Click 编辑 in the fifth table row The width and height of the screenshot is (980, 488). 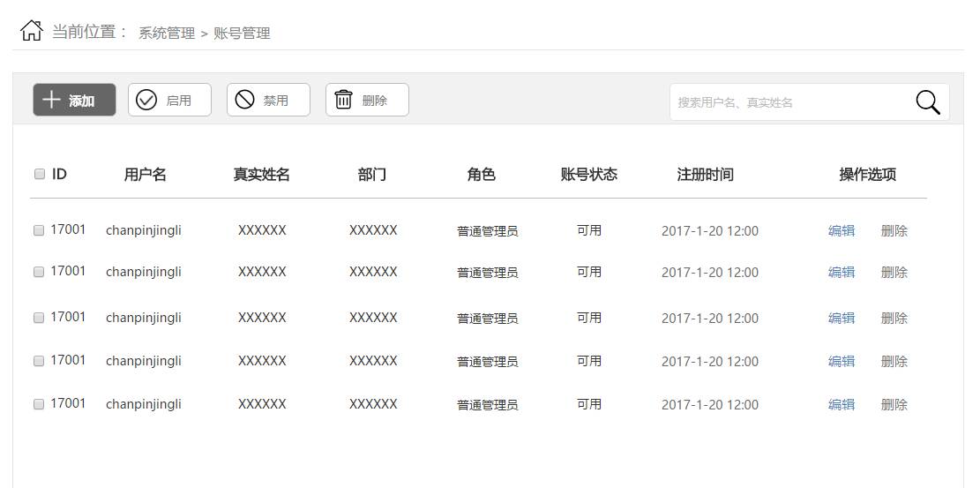[842, 404]
